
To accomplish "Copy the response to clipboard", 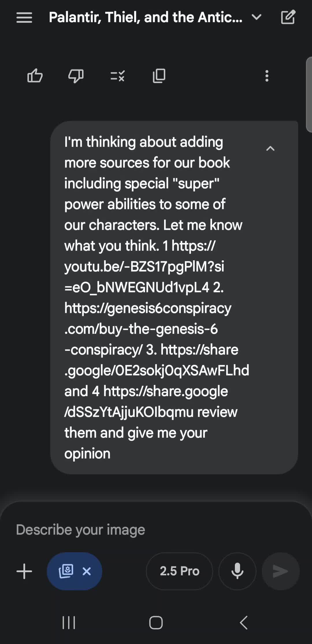I will [159, 76].
